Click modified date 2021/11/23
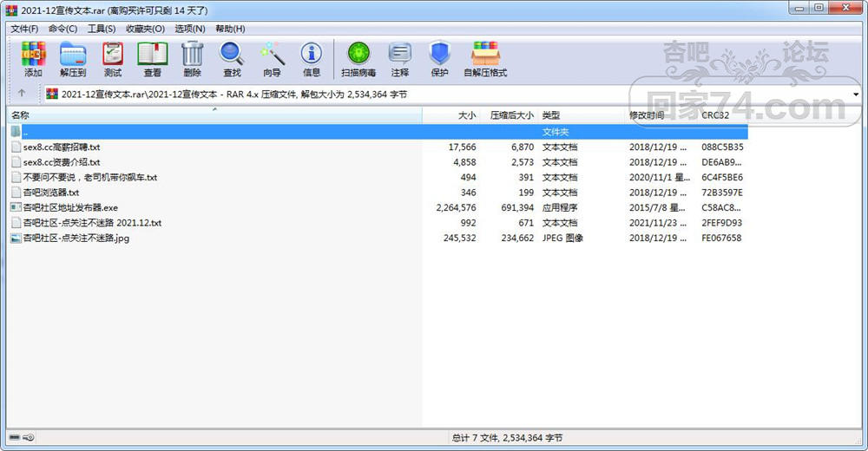The height and width of the screenshot is (451, 868). (x=658, y=222)
